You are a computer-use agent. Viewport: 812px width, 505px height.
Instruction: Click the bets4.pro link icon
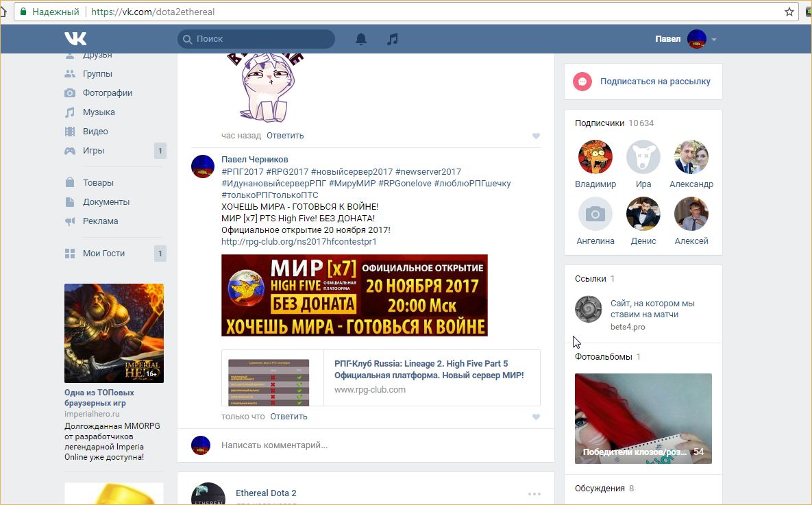coord(589,309)
